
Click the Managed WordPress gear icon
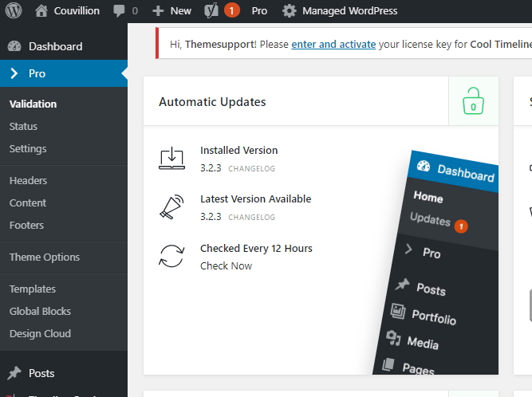(x=289, y=11)
